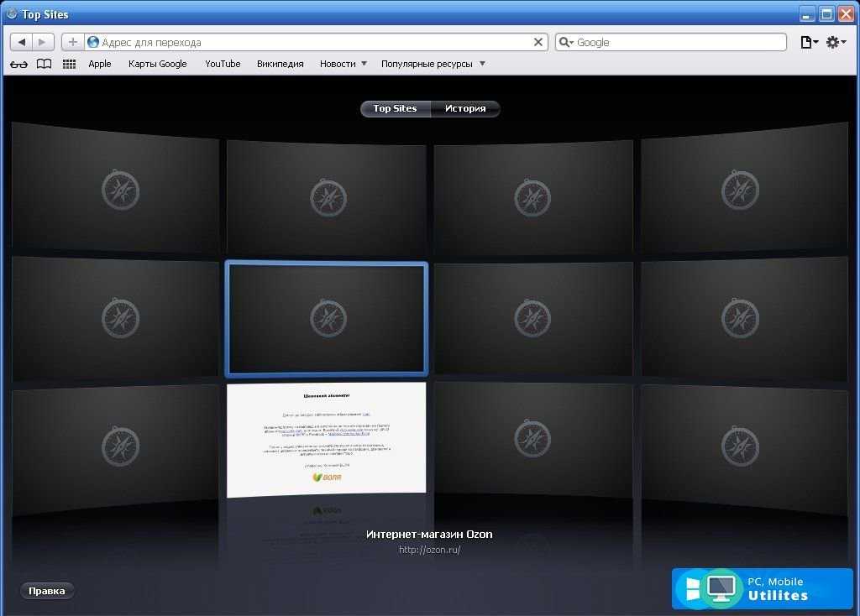Click the plus add bookmark button
Viewport: 860px width, 616px height.
pos(72,42)
